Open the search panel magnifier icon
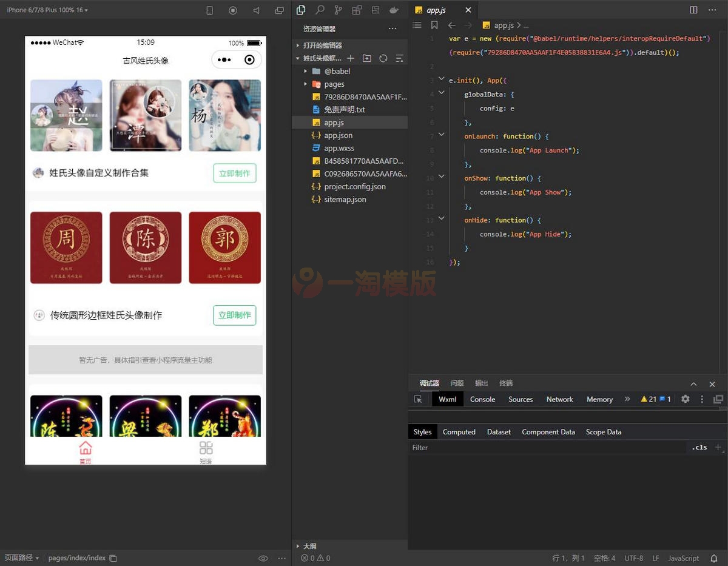728x566 pixels. [320, 10]
